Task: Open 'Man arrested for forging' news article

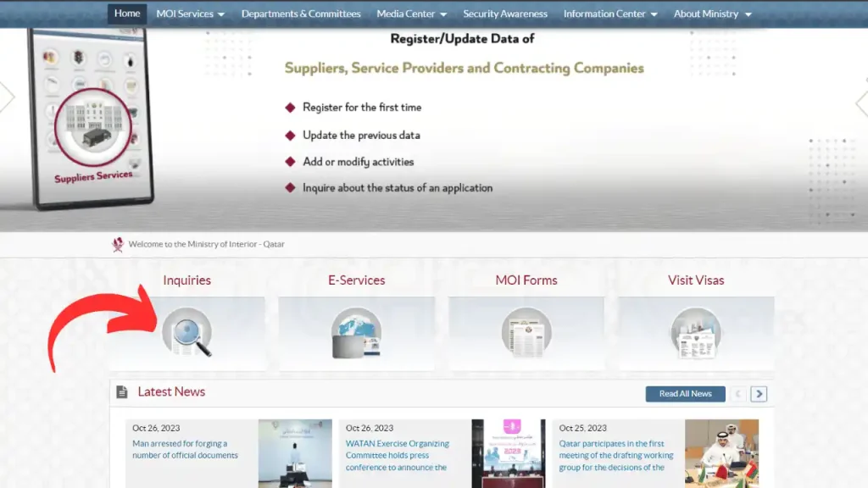Action: [x=185, y=449]
